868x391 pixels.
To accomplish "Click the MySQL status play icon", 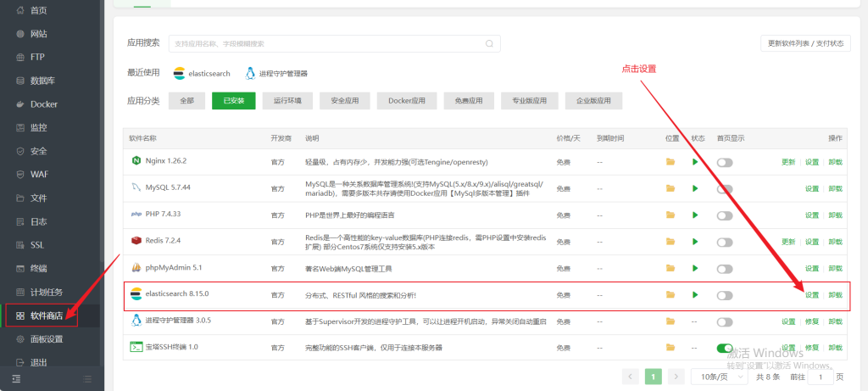I will point(695,188).
